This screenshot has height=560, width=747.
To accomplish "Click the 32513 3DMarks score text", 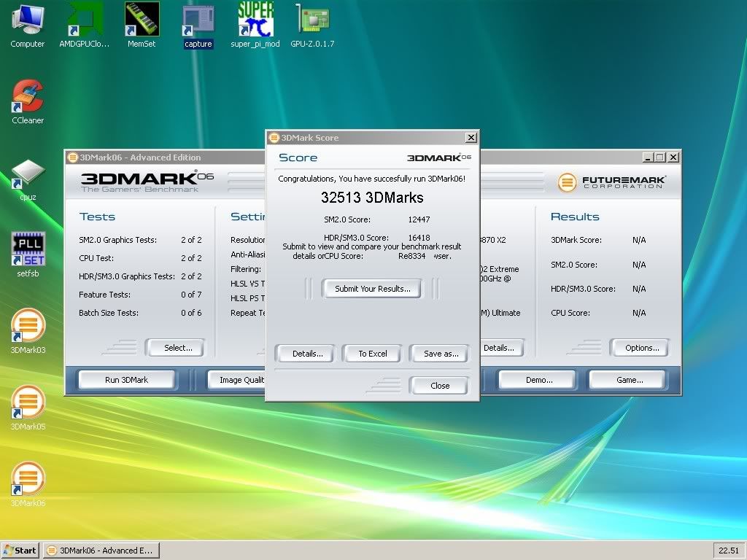I will 372,197.
